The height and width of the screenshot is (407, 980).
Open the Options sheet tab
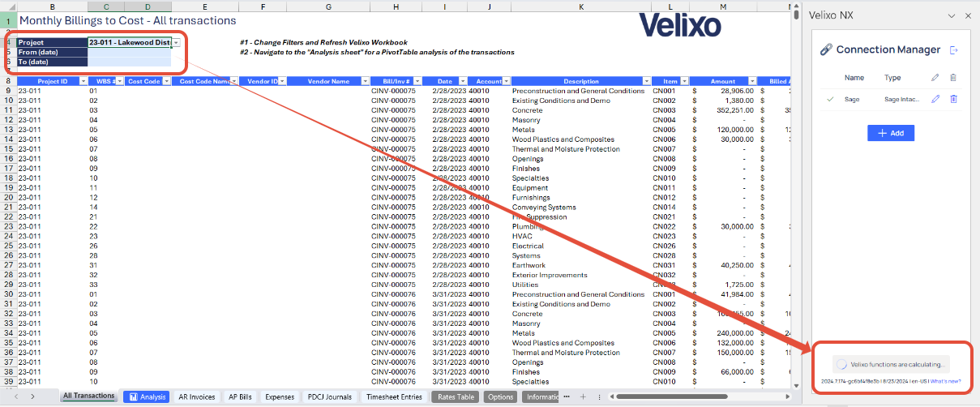click(501, 397)
